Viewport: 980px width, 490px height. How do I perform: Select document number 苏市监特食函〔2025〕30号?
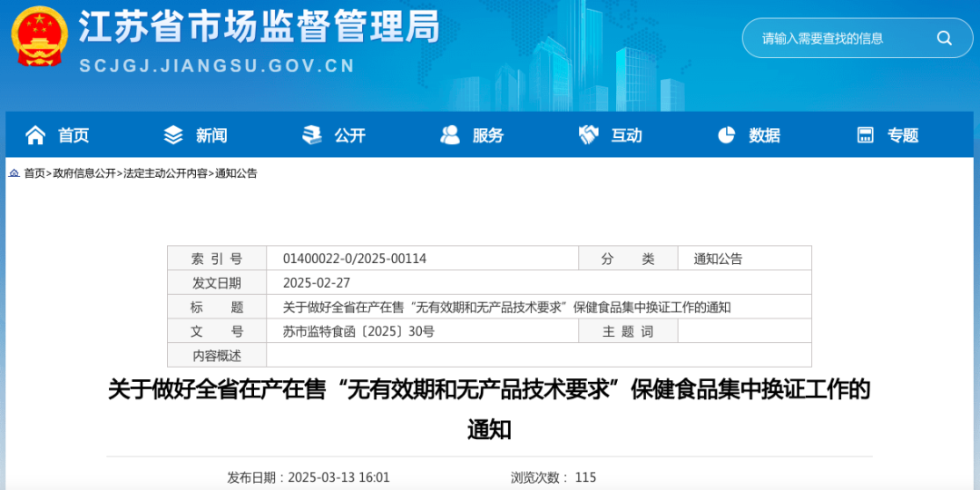click(358, 332)
